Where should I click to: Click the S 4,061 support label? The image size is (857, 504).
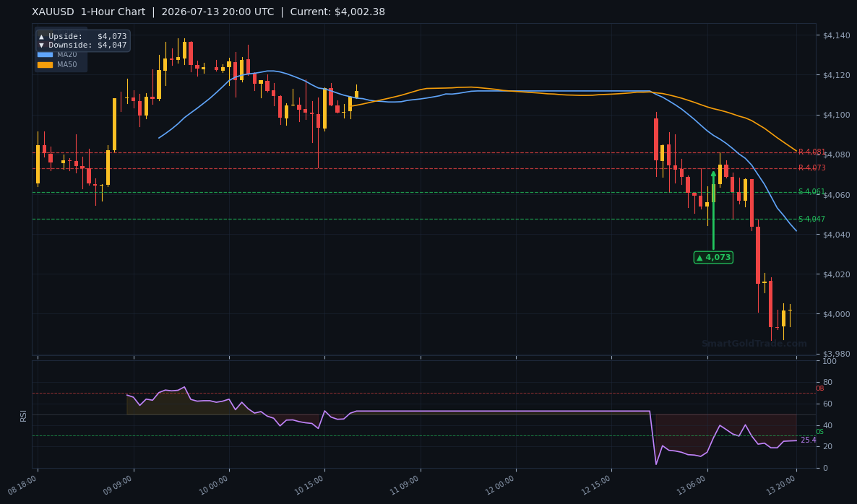(811, 192)
